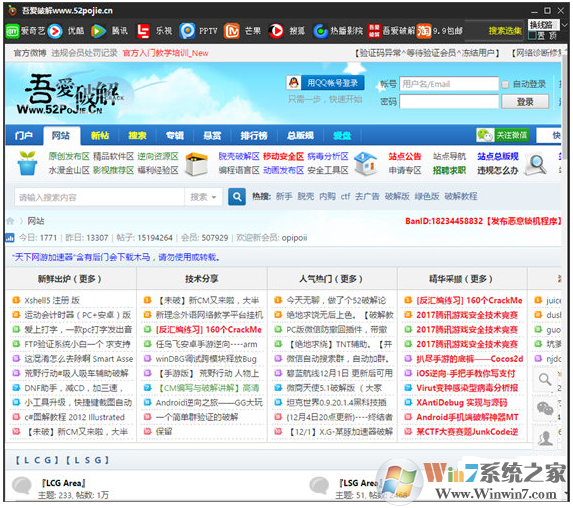Open the 官方入门教学培训_New link
The width and height of the screenshot is (573, 508).
[x=166, y=53]
